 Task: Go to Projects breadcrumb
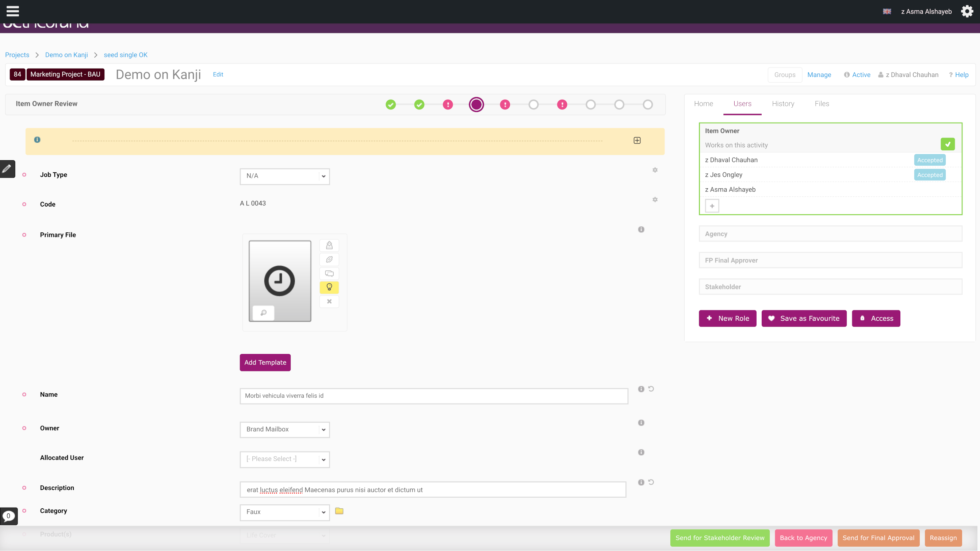tap(17, 55)
